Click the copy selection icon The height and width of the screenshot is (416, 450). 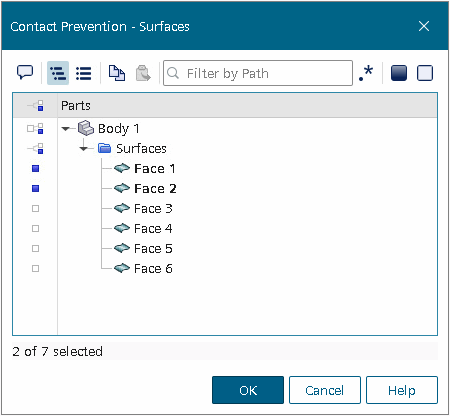click(117, 73)
